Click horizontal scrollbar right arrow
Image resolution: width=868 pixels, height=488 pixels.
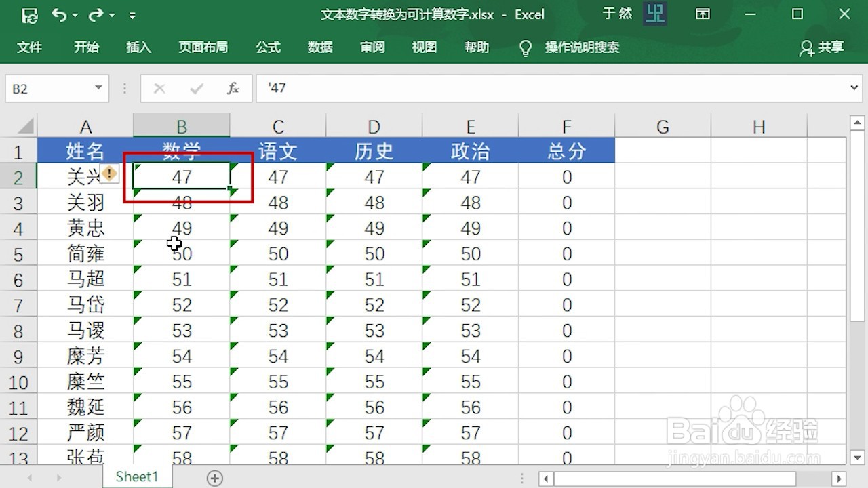[x=840, y=479]
